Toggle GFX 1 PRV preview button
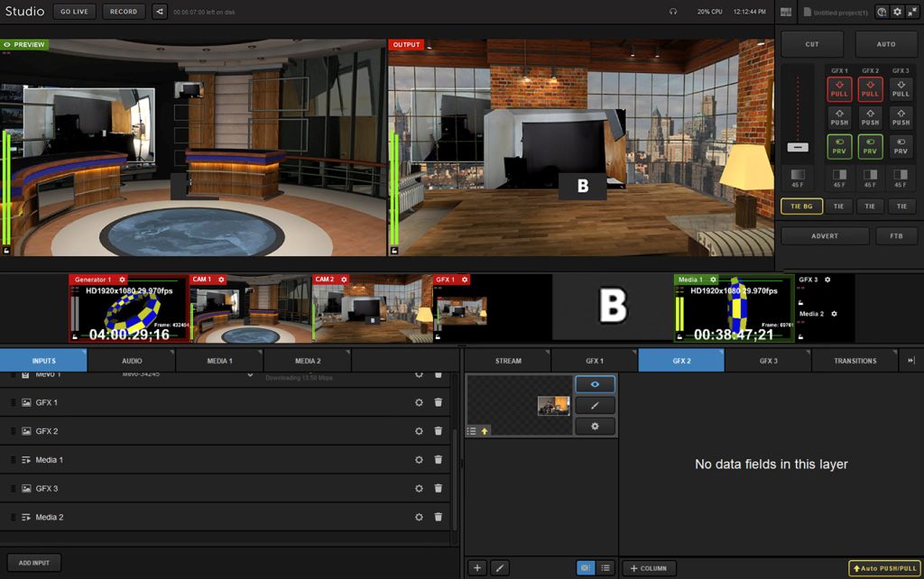This screenshot has height=579, width=924. (839, 147)
